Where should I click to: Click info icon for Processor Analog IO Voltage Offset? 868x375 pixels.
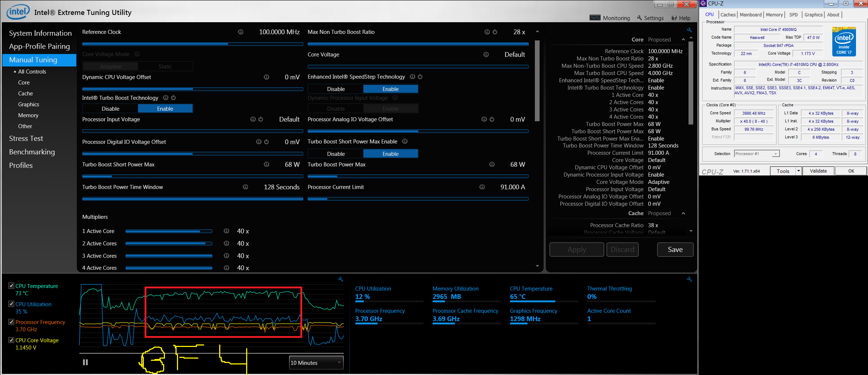click(484, 119)
